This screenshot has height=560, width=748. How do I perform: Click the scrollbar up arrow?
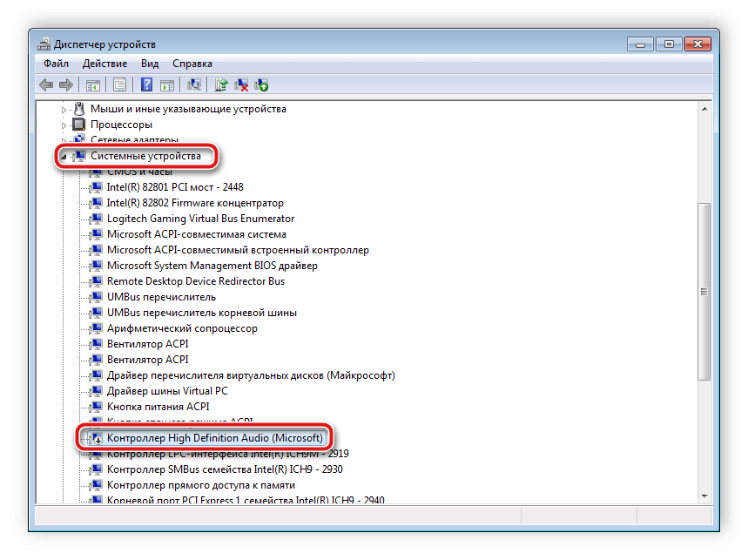coord(704,109)
